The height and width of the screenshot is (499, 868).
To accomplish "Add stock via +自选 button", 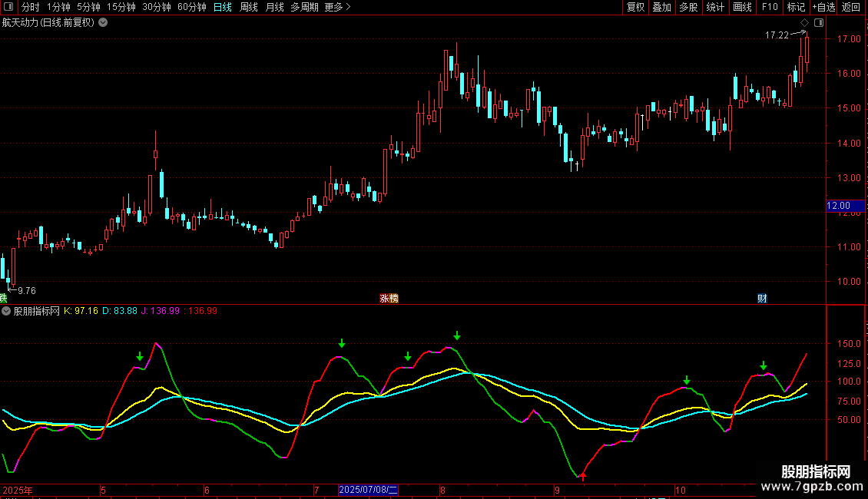I will pyautogui.click(x=823, y=7).
